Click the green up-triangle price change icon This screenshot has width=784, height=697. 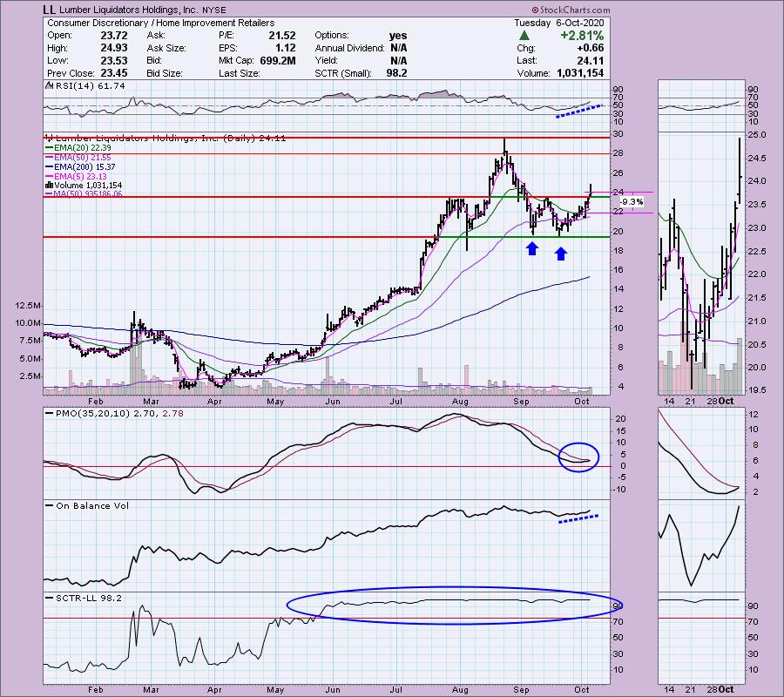524,36
